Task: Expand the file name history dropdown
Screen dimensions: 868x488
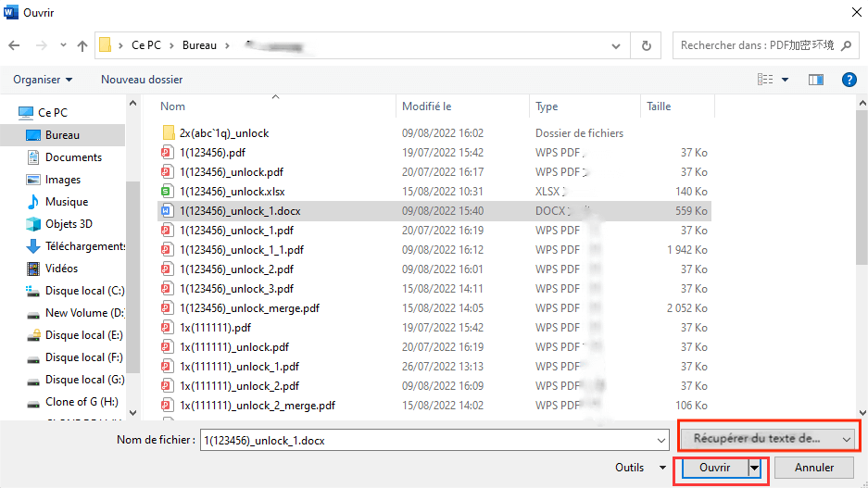Action: coord(661,441)
